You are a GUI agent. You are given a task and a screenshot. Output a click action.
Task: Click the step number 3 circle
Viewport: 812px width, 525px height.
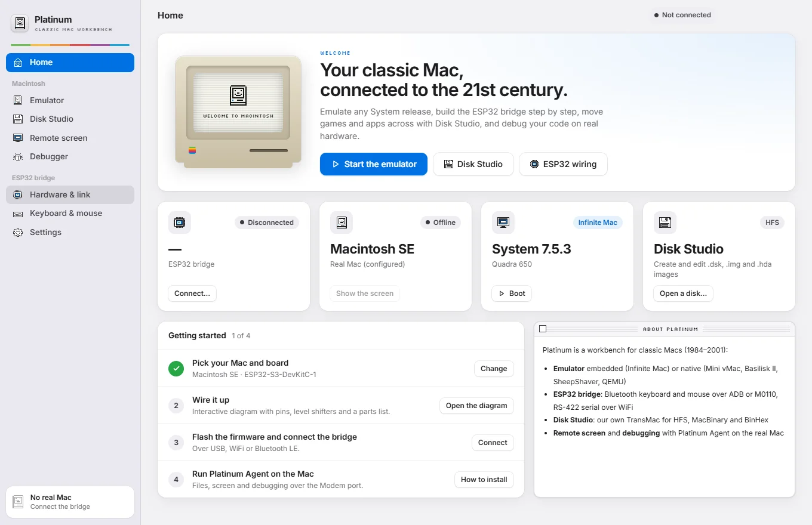click(x=176, y=443)
